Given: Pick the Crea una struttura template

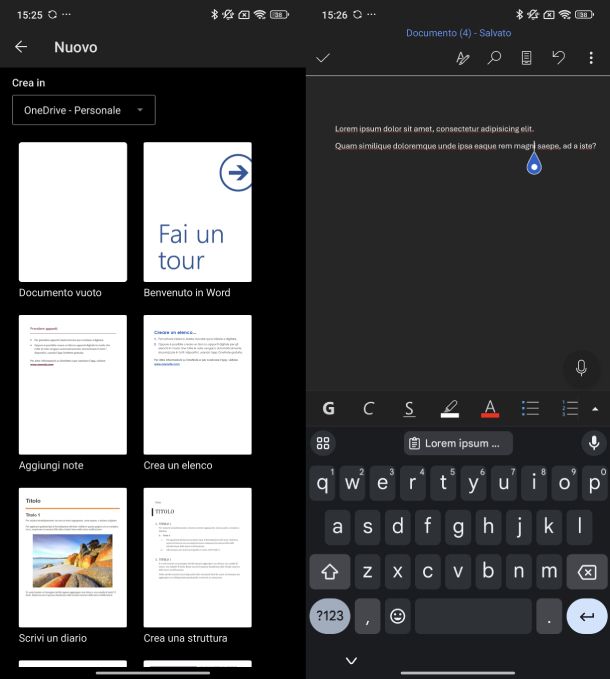Looking at the screenshot, I should (x=197, y=557).
